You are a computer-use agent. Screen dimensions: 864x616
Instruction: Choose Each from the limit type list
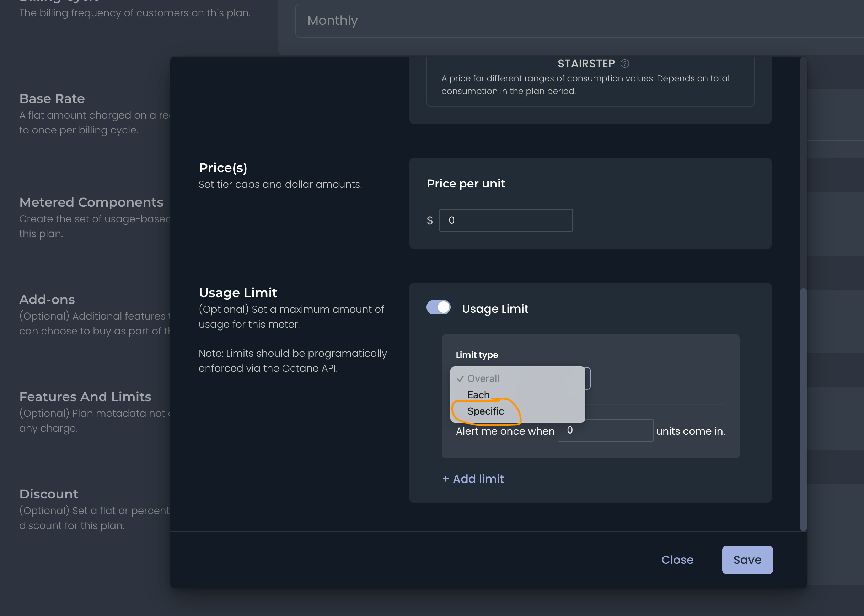pyautogui.click(x=478, y=395)
